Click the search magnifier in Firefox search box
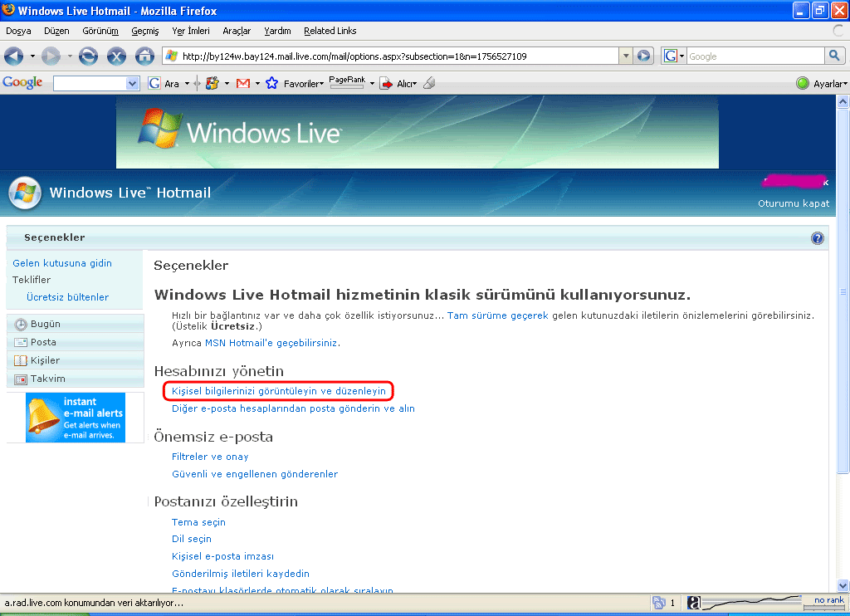This screenshot has height=616, width=850. (834, 56)
